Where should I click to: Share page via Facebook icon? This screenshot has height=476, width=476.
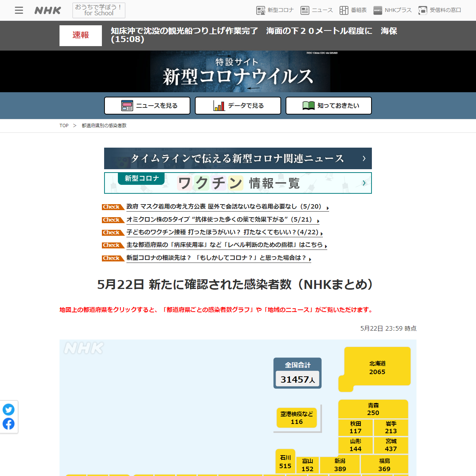tap(9, 424)
